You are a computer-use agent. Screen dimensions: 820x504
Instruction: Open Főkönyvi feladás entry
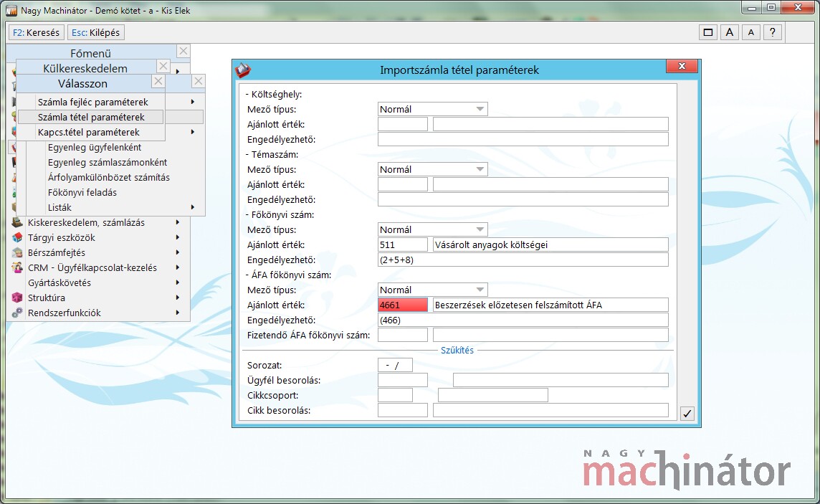82,193
